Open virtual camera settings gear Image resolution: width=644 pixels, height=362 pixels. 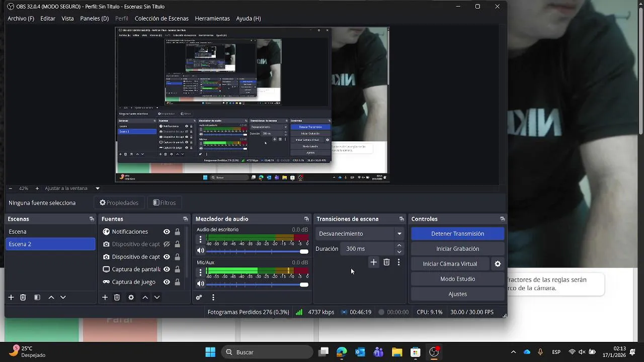click(x=498, y=263)
